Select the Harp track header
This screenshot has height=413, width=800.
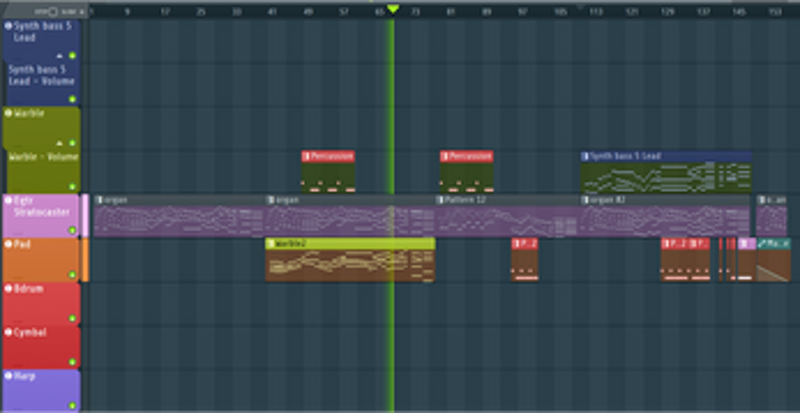[41, 391]
